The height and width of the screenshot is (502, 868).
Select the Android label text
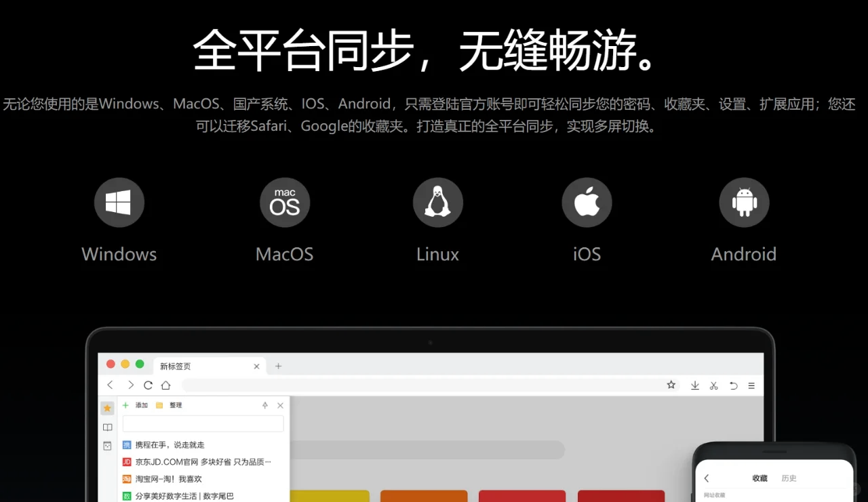(744, 255)
